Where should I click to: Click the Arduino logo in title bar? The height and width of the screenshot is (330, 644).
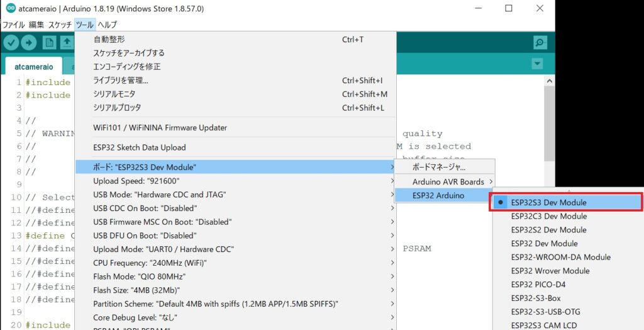[x=11, y=8]
